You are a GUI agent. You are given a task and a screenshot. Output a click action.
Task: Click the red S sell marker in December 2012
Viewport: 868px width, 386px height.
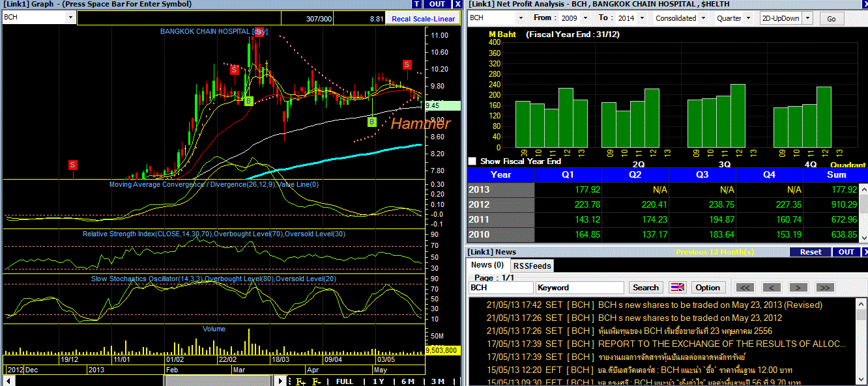[x=72, y=165]
